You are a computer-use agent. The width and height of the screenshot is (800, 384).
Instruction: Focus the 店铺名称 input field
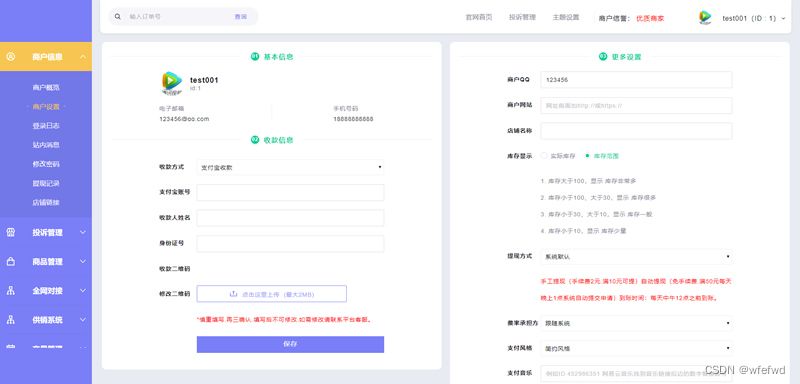[x=636, y=131]
